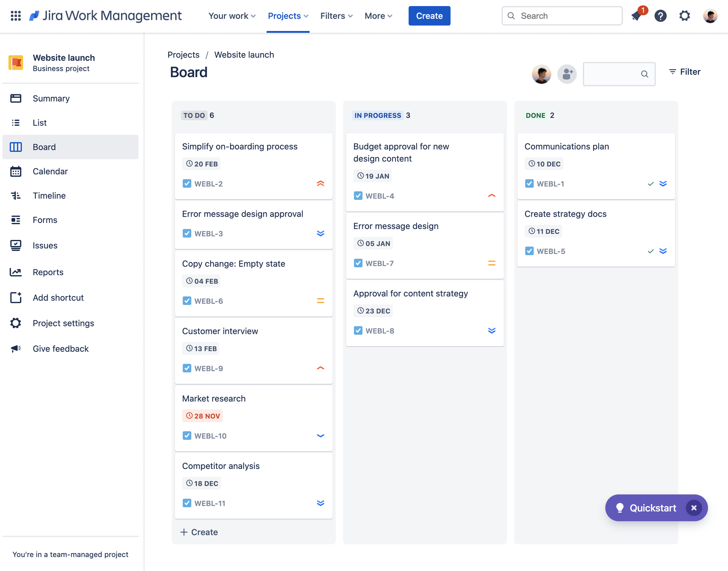The width and height of the screenshot is (728, 571).
Task: Open the Projects breadcrumb link
Action: [x=183, y=55]
